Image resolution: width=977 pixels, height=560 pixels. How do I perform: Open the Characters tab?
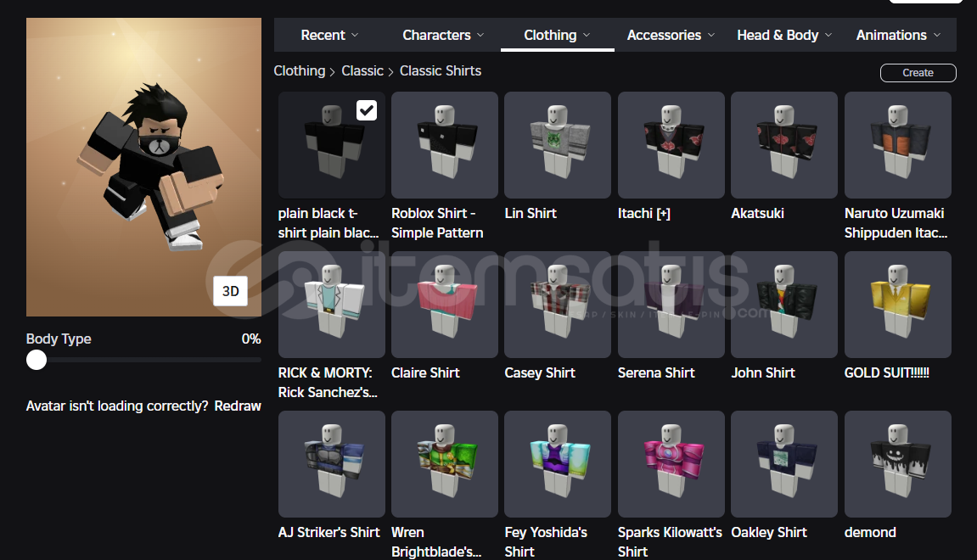click(443, 35)
